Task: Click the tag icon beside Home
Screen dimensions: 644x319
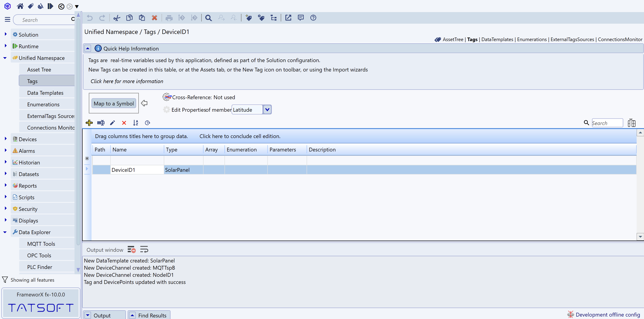Action: 31,6
